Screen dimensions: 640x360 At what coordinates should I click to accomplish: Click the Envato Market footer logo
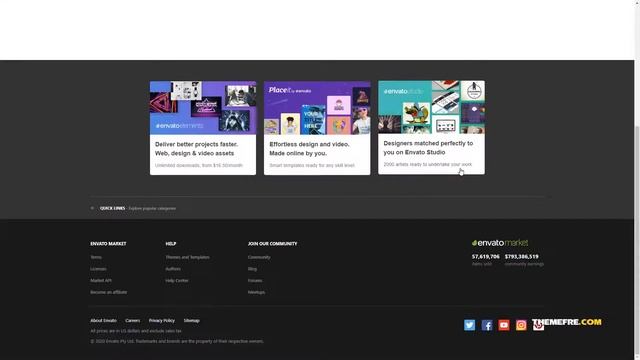[x=500, y=243]
